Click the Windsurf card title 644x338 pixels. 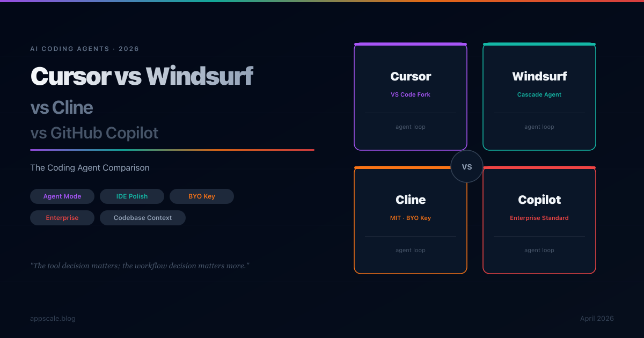pos(539,77)
